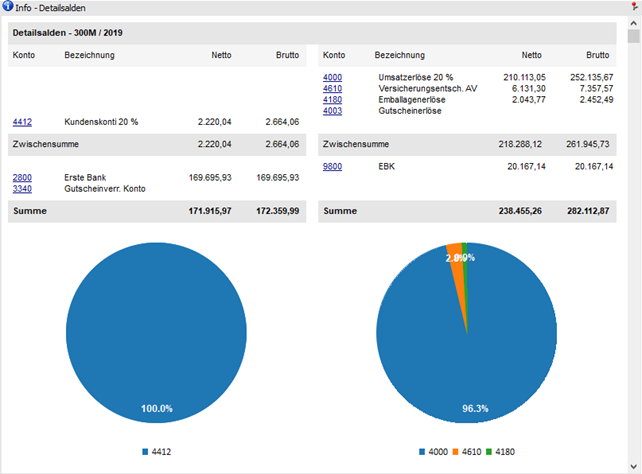Click the red pin icon at top right

coord(634,7)
